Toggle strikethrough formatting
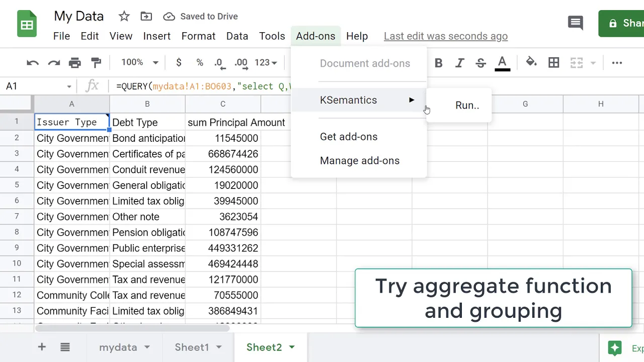Screen dimensions: 644x362 pyautogui.click(x=480, y=63)
